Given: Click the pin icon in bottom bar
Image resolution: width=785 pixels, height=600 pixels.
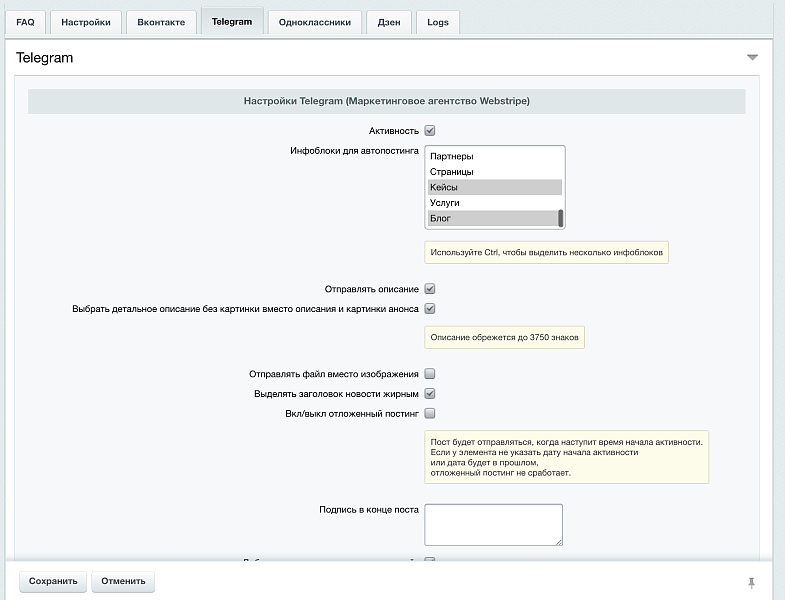Looking at the screenshot, I should 751,582.
